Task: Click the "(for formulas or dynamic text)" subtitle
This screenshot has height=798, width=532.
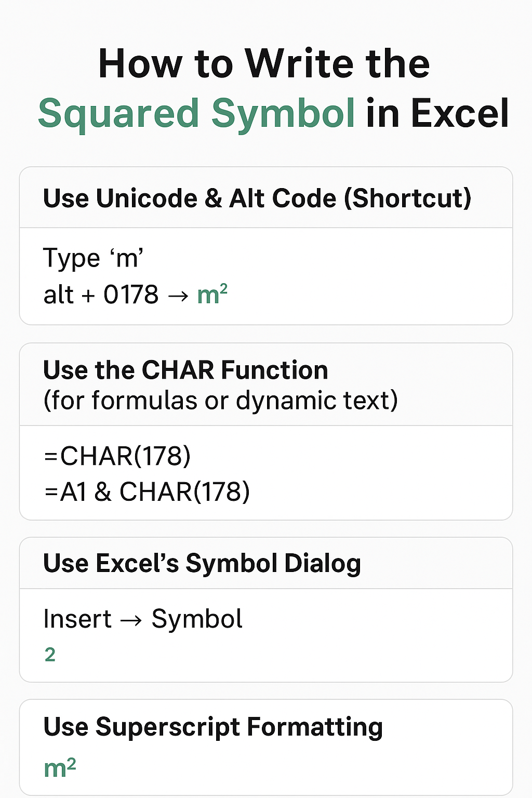Action: (220, 401)
